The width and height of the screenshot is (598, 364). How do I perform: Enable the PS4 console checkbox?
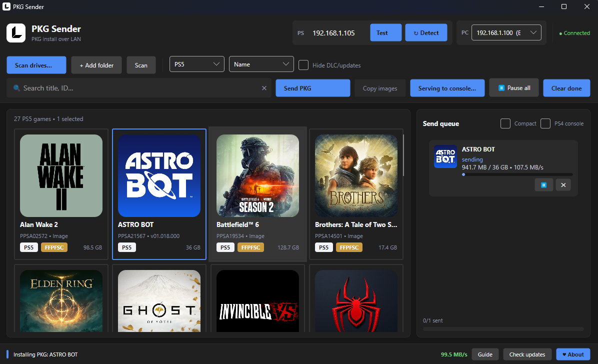click(545, 123)
